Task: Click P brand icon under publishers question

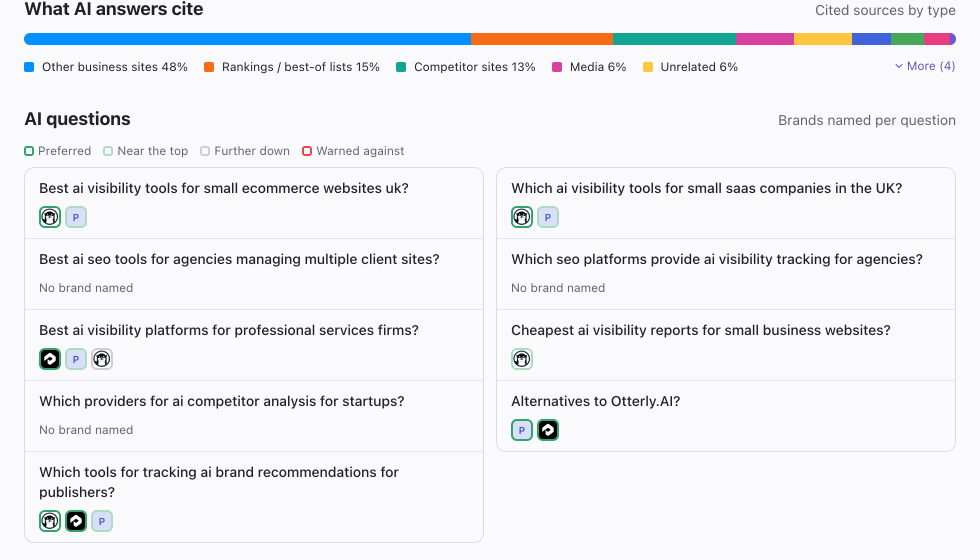Action: [102, 521]
